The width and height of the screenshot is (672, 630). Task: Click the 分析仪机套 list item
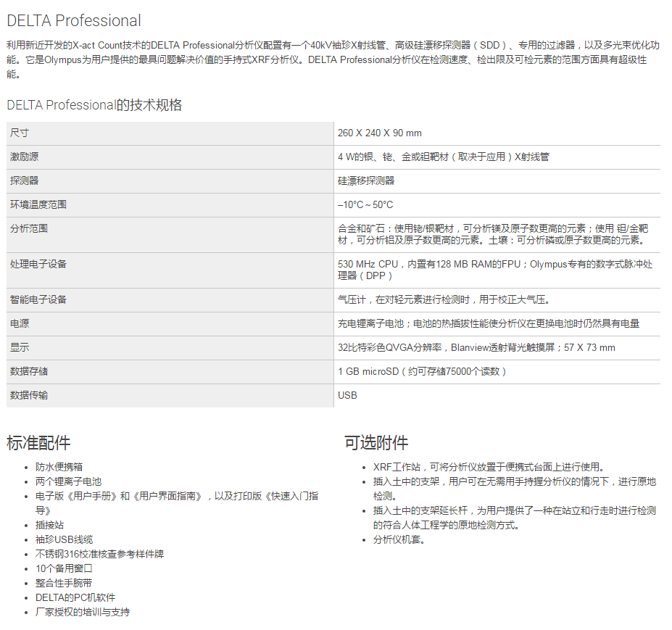click(x=399, y=540)
